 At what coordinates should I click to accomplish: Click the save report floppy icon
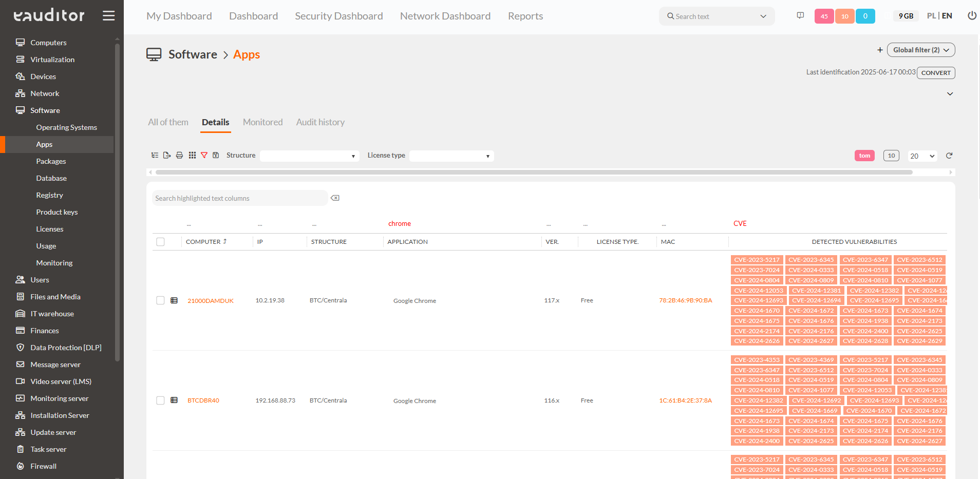(216, 155)
